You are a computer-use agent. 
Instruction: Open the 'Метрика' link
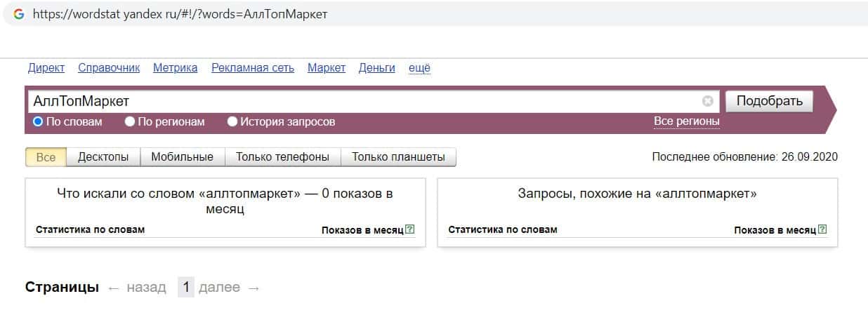[x=176, y=68]
